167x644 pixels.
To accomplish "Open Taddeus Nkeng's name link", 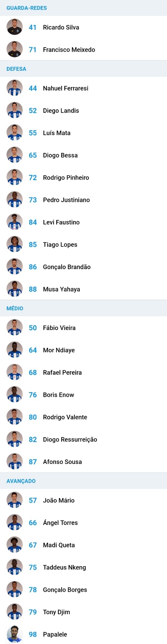I will pyautogui.click(x=65, y=567).
